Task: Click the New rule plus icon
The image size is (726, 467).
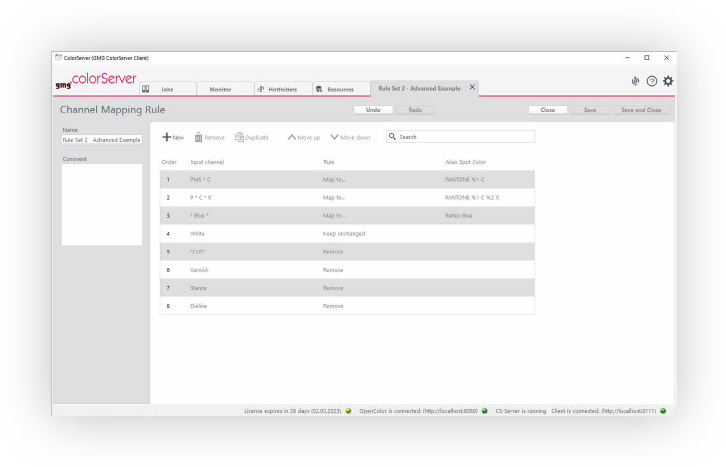Action: (x=166, y=137)
